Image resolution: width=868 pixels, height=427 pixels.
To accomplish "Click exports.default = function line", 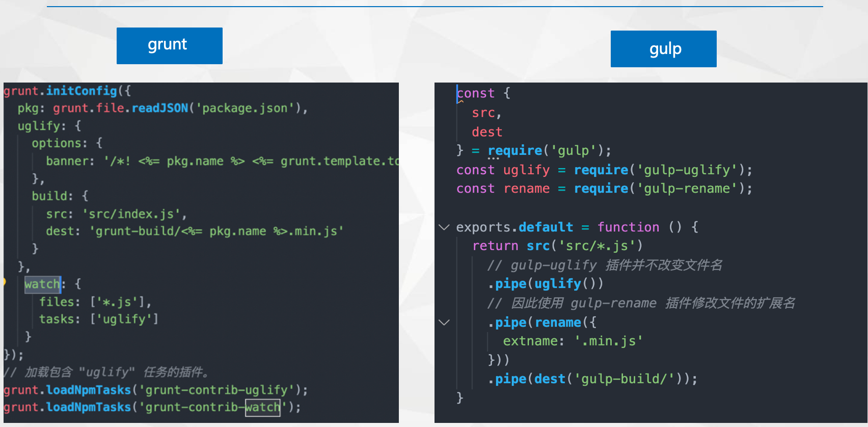I will (x=577, y=227).
